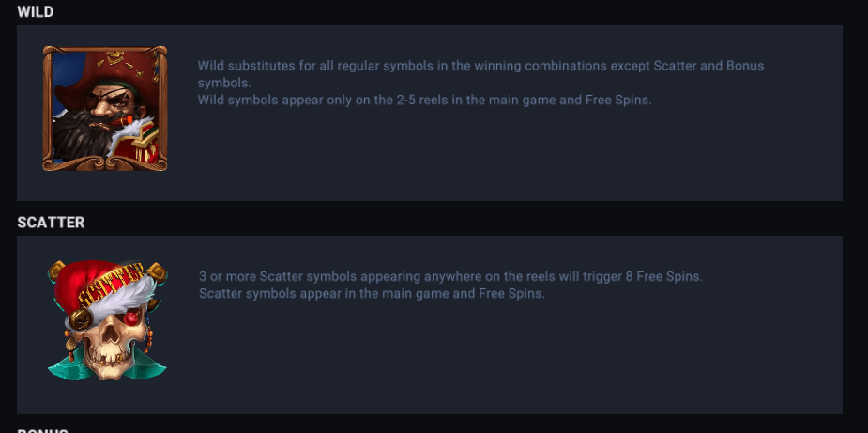The image size is (868, 433).
Task: Click 'Scatter symbols appear in the main game' line
Action: point(372,293)
